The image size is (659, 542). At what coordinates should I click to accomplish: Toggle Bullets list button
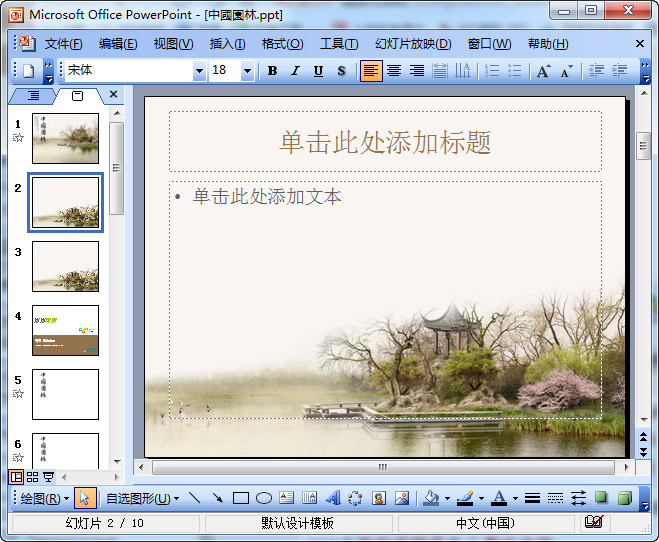click(x=514, y=71)
